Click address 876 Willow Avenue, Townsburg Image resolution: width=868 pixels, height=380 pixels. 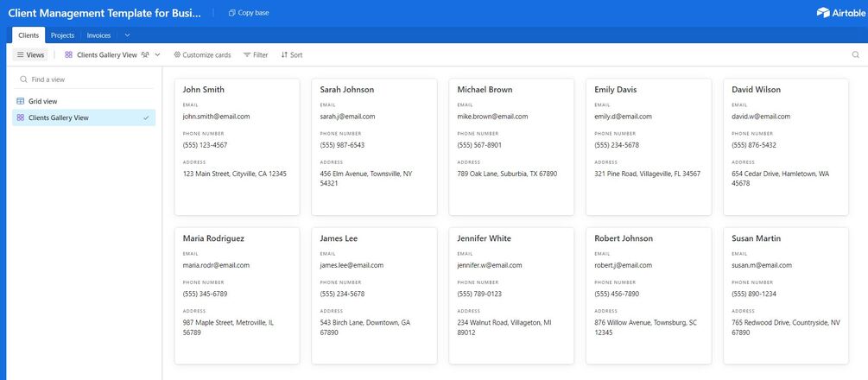pos(645,327)
